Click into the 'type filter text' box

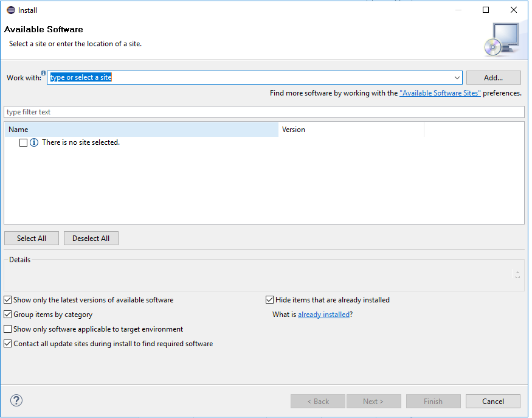point(264,112)
